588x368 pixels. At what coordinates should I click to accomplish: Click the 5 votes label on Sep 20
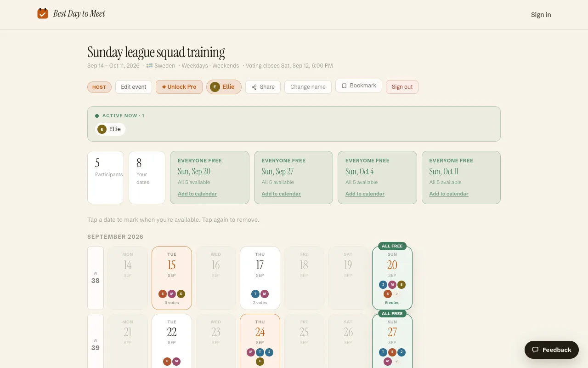tap(392, 303)
